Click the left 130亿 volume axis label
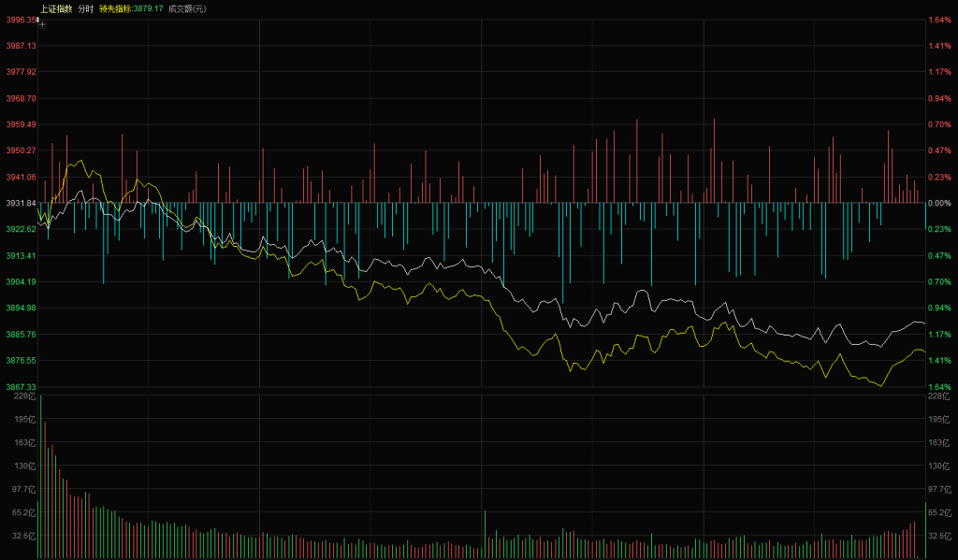The image size is (958, 560). coord(25,467)
